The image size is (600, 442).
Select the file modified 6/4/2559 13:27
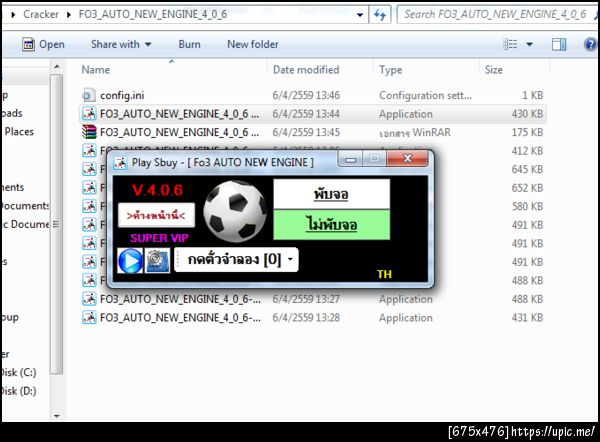312,299
